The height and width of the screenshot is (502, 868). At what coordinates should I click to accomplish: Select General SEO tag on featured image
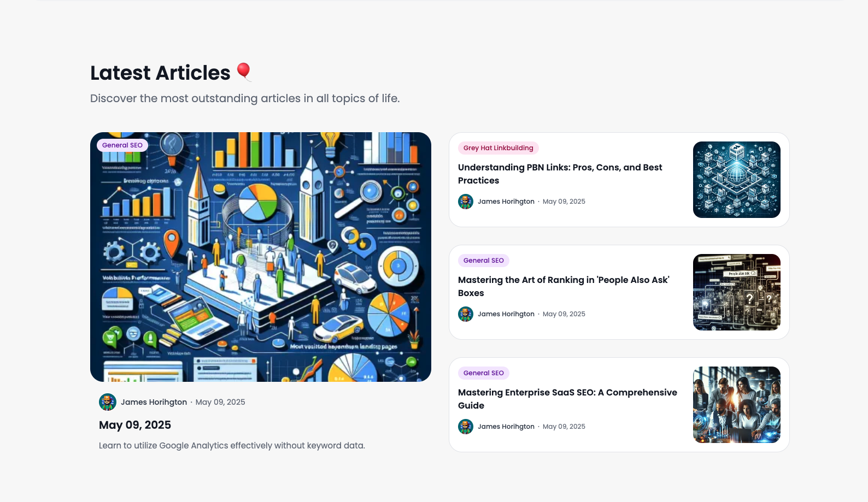tap(122, 145)
